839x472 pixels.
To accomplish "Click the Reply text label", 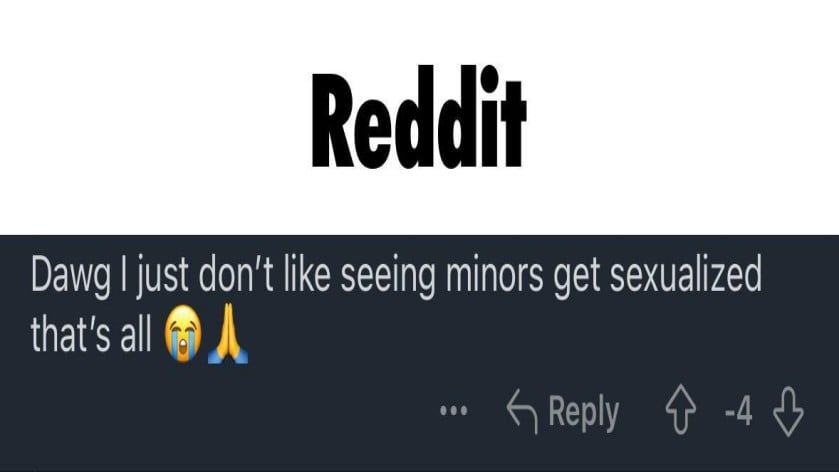I will tap(583, 413).
